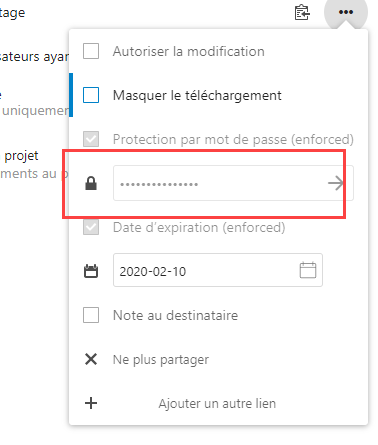Focus the masked password input field
The image size is (378, 445).
pyautogui.click(x=233, y=183)
